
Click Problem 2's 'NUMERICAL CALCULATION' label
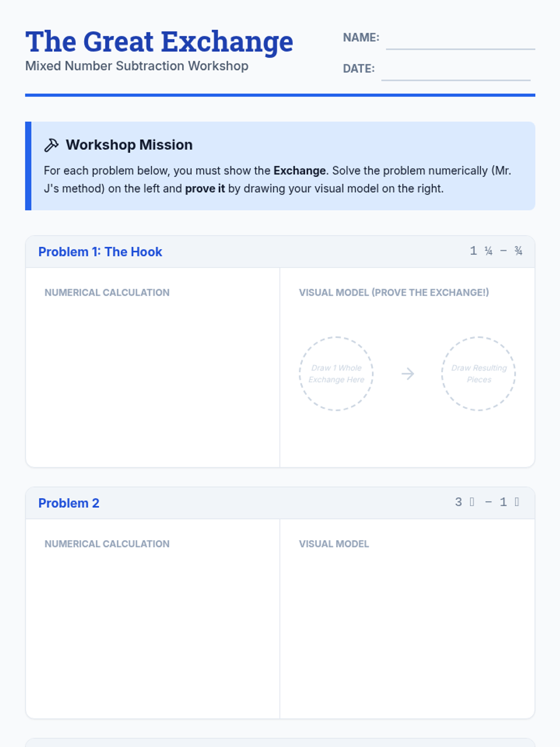pyautogui.click(x=107, y=544)
